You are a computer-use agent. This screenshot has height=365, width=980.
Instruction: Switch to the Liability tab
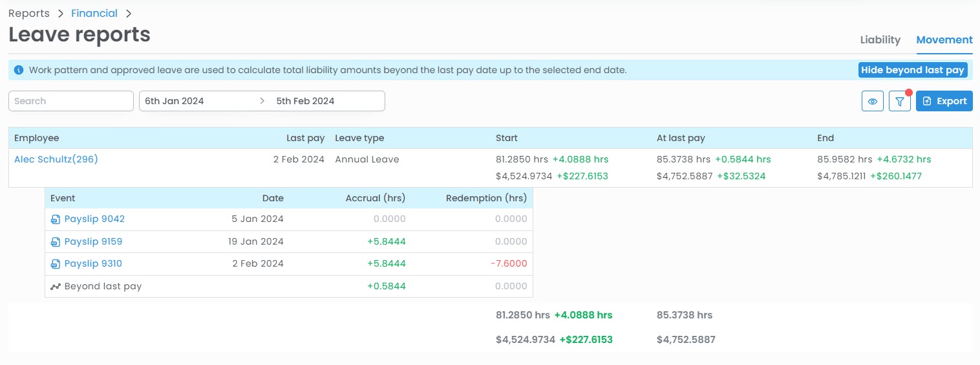880,40
